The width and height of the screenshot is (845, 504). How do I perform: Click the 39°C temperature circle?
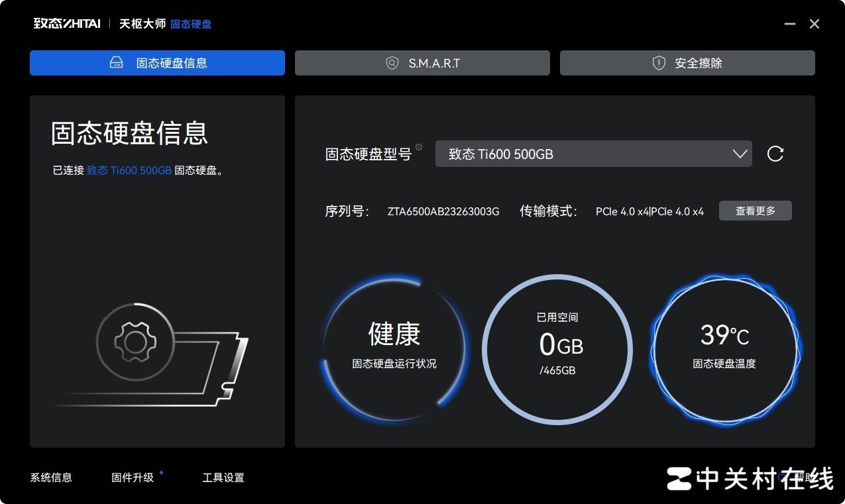point(724,349)
